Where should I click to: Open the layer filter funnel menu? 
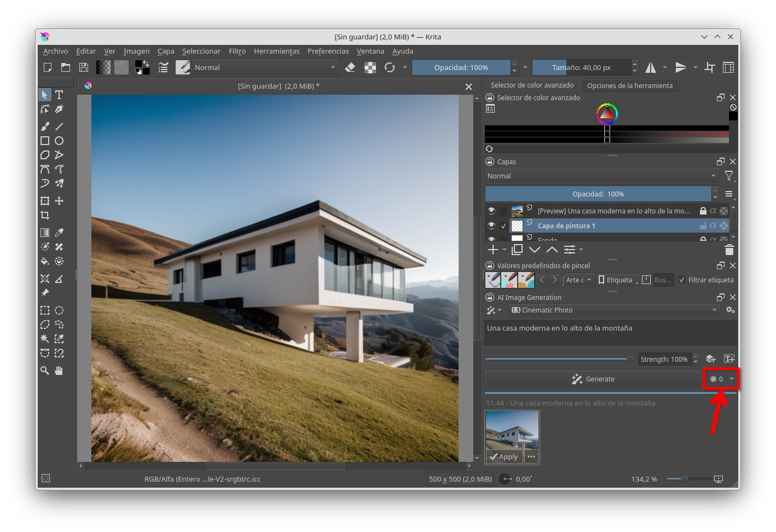(x=729, y=176)
